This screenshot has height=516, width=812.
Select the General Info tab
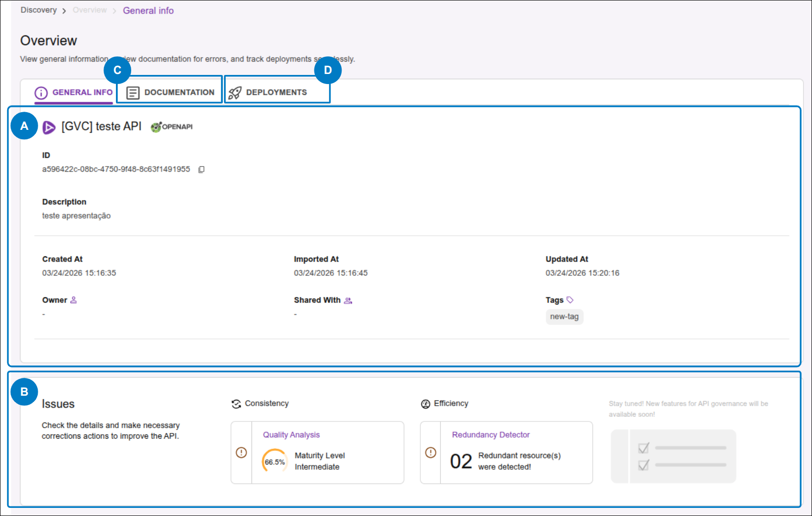(74, 93)
